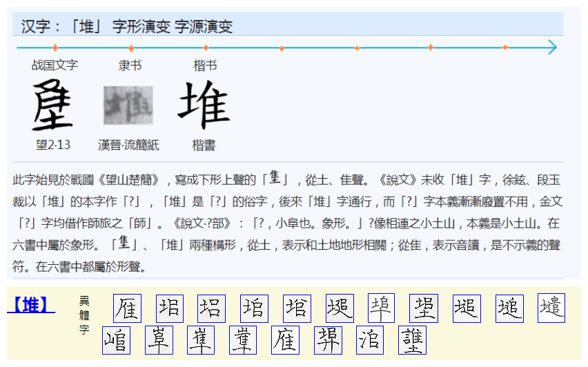
Task: Open the 塠 variant glyph box
Action: 509,308
